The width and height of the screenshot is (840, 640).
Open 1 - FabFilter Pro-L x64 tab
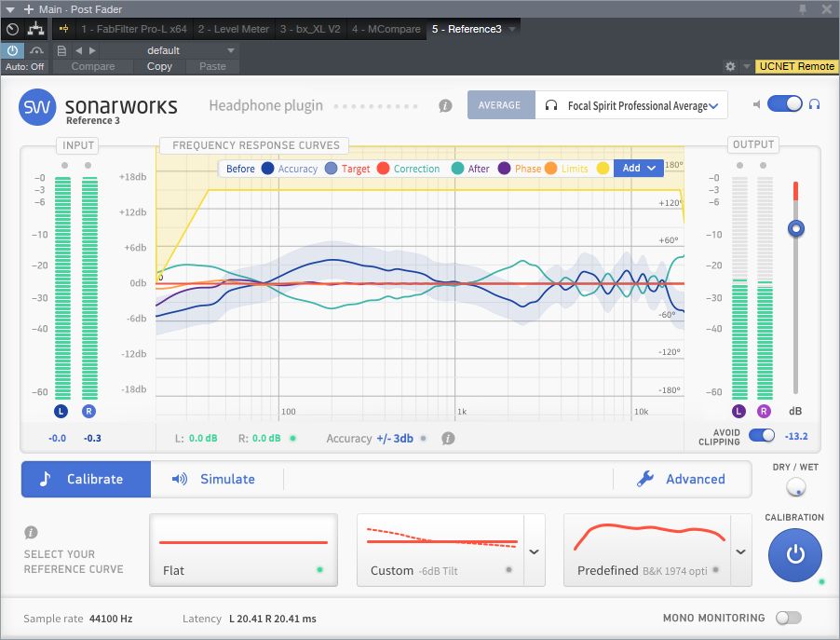134,29
